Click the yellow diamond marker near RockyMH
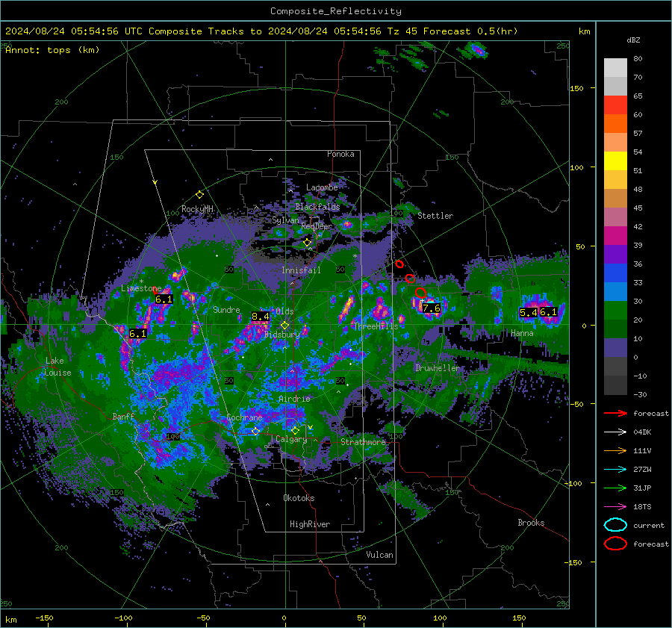 click(x=199, y=195)
